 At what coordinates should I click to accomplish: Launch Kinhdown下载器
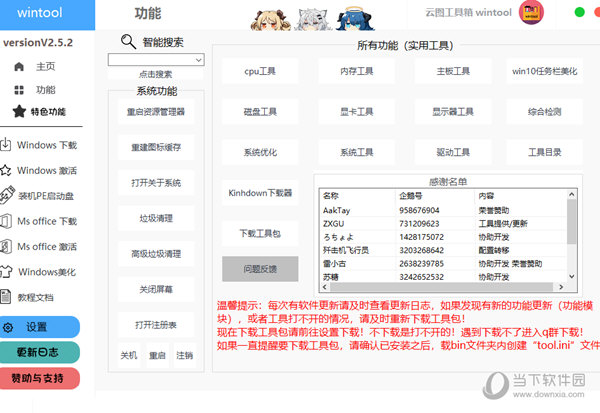260,193
